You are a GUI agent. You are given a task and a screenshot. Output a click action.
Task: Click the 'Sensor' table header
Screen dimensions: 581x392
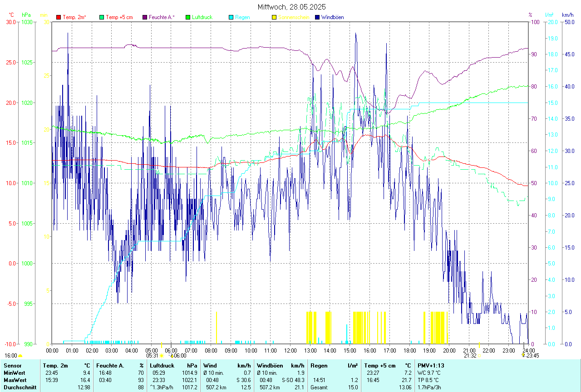click(x=12, y=365)
